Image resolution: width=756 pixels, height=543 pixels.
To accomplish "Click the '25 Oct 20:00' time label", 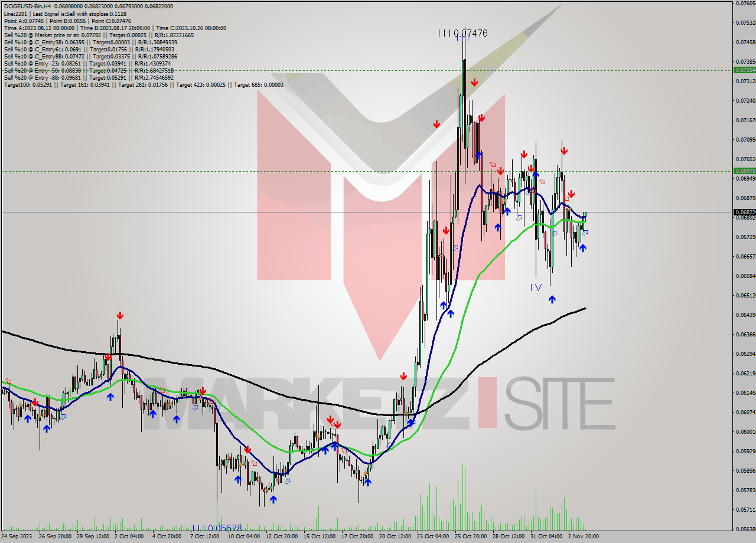I will tap(470, 537).
